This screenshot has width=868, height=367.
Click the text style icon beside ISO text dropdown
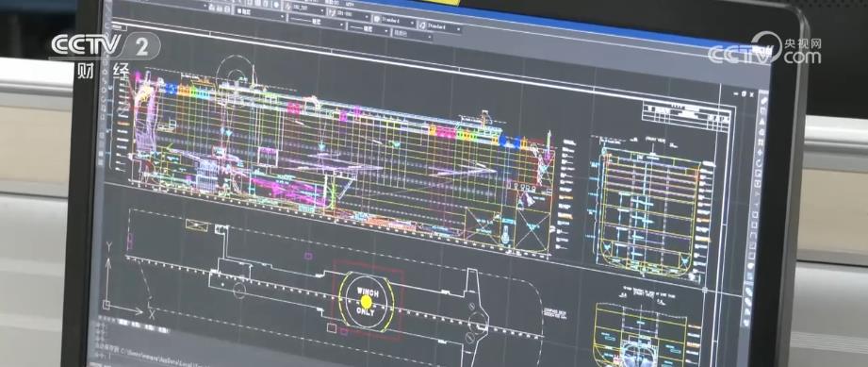[287, 6]
